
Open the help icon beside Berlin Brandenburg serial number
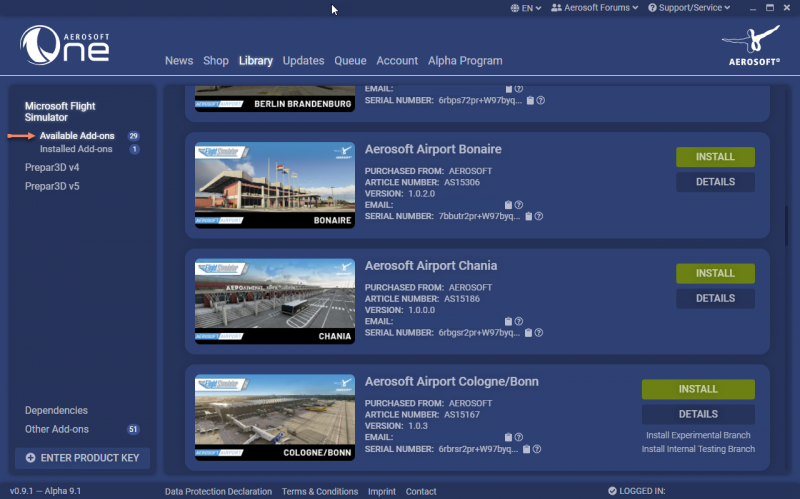pos(541,101)
